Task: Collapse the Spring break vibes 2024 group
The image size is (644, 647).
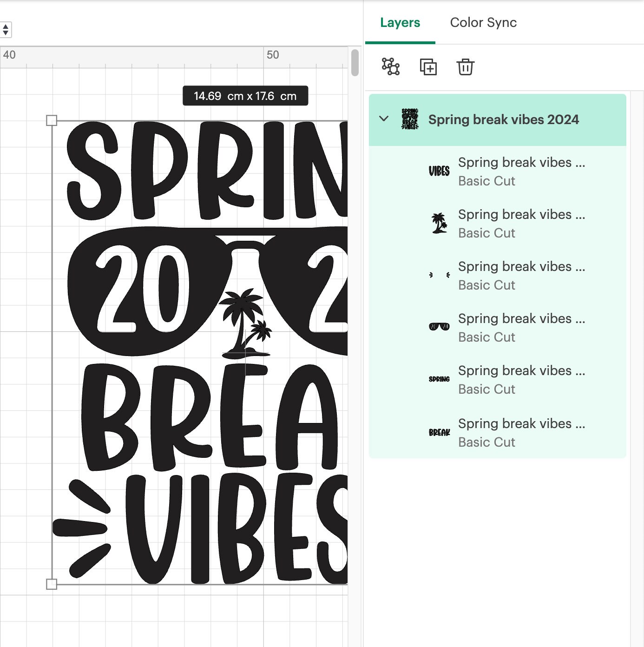Action: [384, 119]
